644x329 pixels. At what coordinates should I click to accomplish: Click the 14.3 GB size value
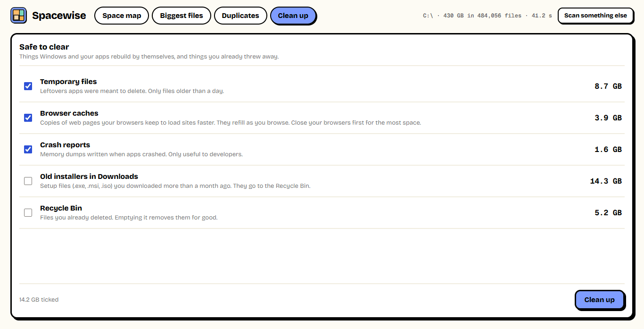[x=606, y=181]
